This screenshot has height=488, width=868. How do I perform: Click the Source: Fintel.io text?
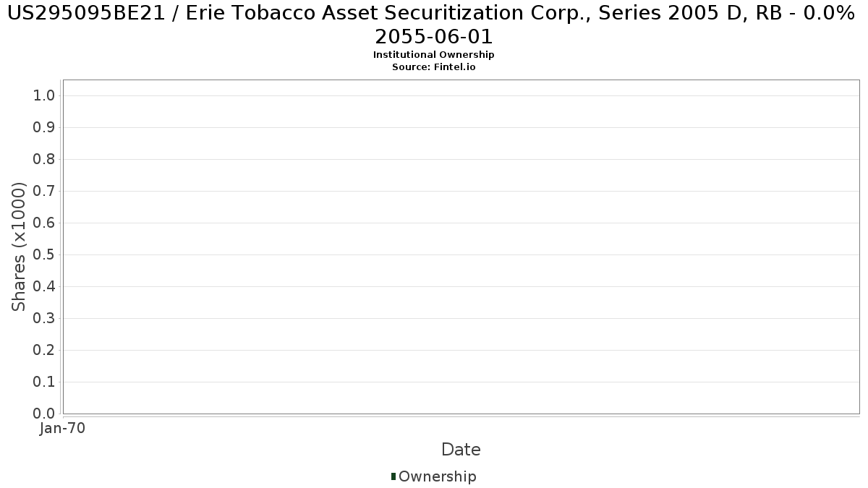(434, 67)
